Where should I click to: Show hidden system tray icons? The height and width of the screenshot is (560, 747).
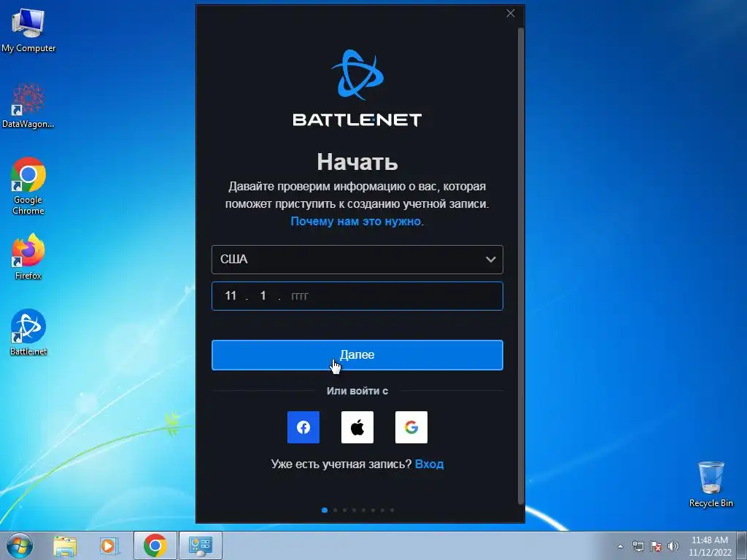pos(620,546)
